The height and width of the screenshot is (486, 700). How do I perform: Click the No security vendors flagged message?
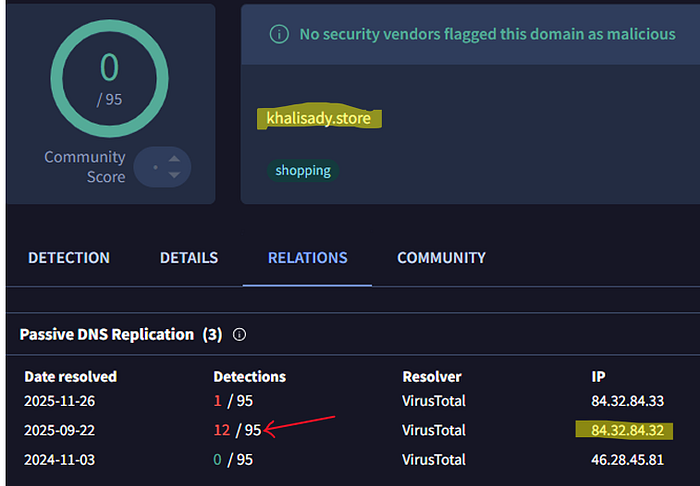pos(488,34)
